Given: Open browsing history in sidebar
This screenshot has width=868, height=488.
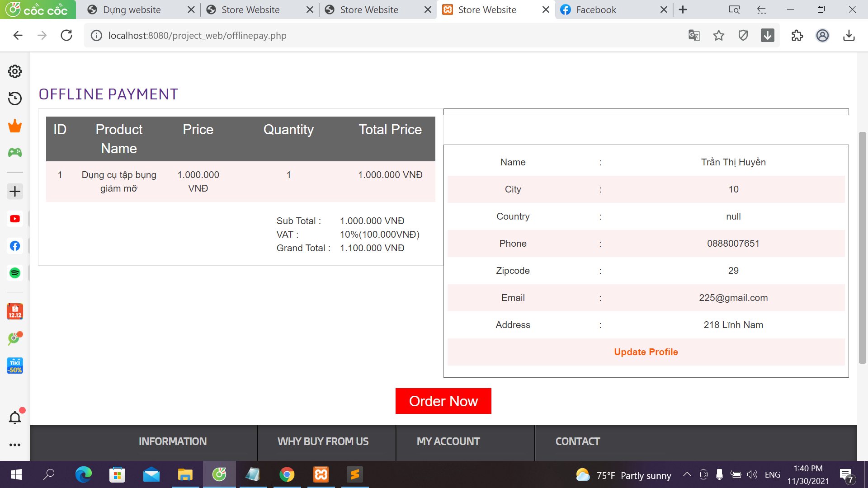Looking at the screenshot, I should click(x=15, y=99).
